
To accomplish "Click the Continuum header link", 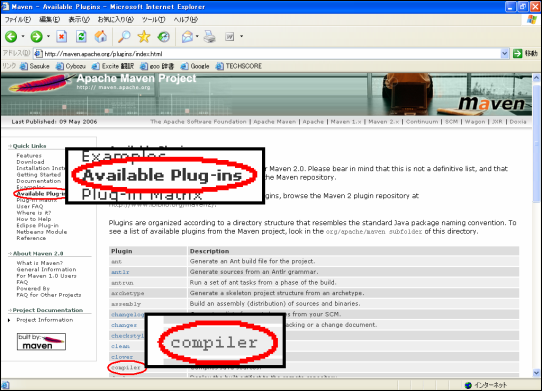I will [x=422, y=122].
